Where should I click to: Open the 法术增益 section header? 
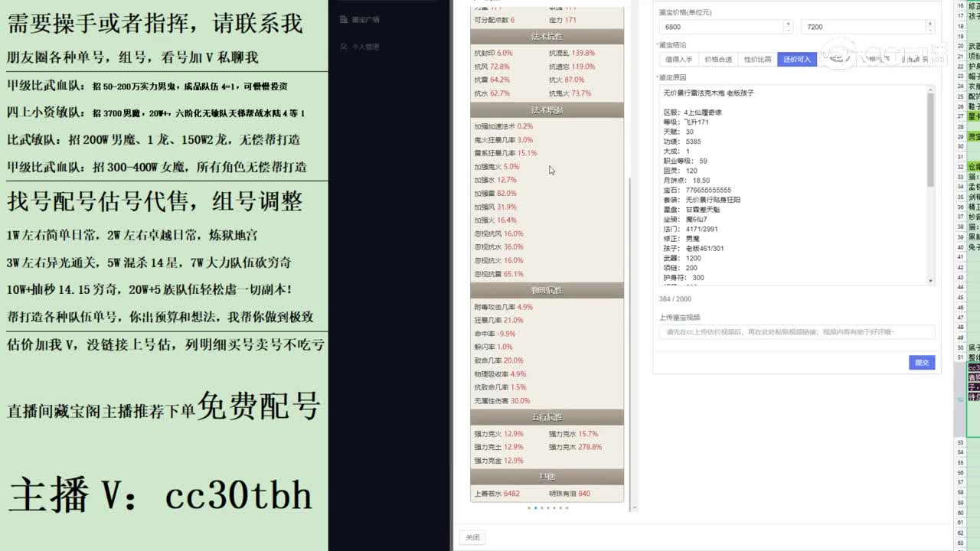(x=547, y=109)
